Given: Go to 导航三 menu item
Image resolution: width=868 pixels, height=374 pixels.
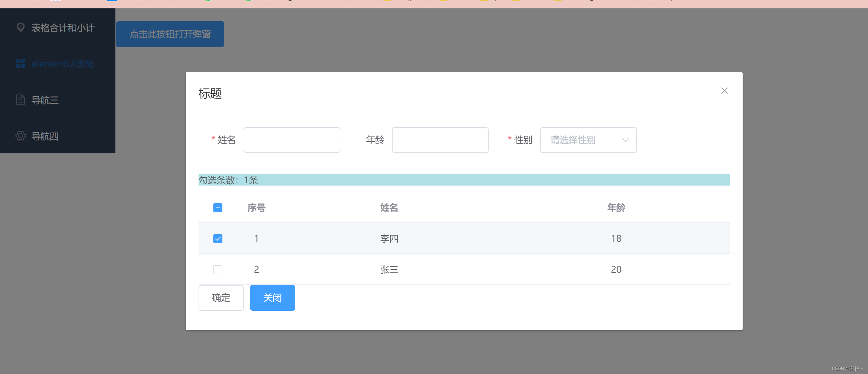Looking at the screenshot, I should click(45, 100).
